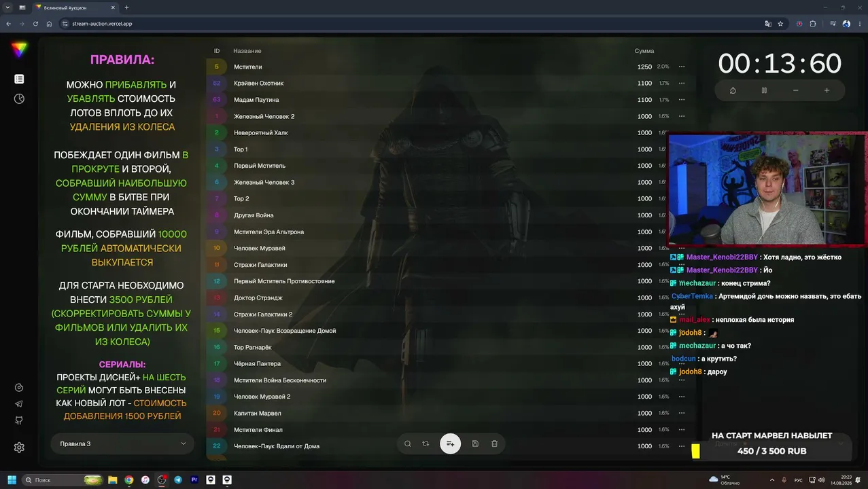Select the Название column header
Viewport: 868px width, 489px height.
(x=247, y=51)
